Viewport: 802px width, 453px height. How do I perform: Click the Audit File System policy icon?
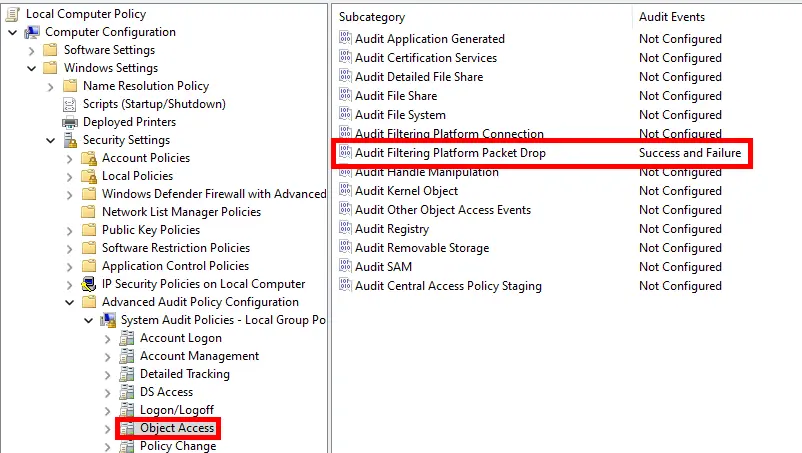pyautogui.click(x=345, y=114)
